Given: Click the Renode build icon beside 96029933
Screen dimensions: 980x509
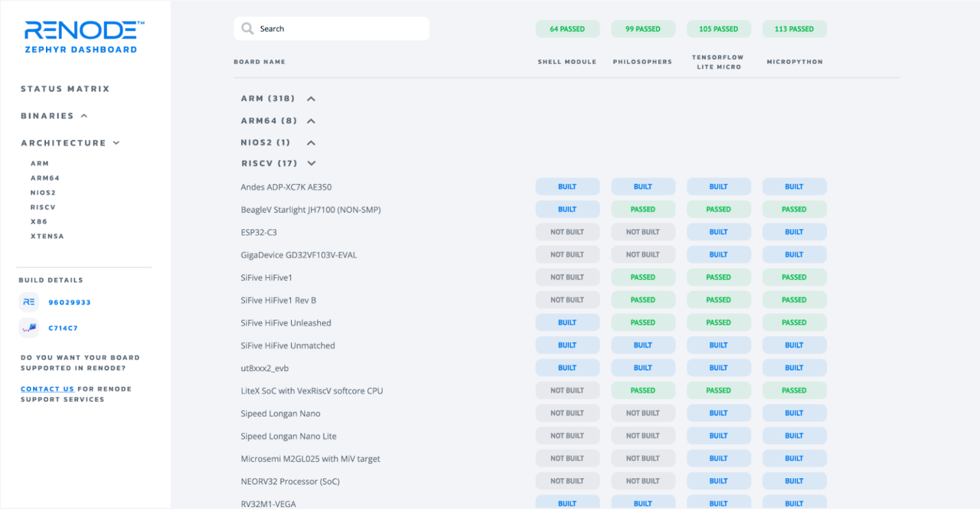Looking at the screenshot, I should (x=29, y=301).
